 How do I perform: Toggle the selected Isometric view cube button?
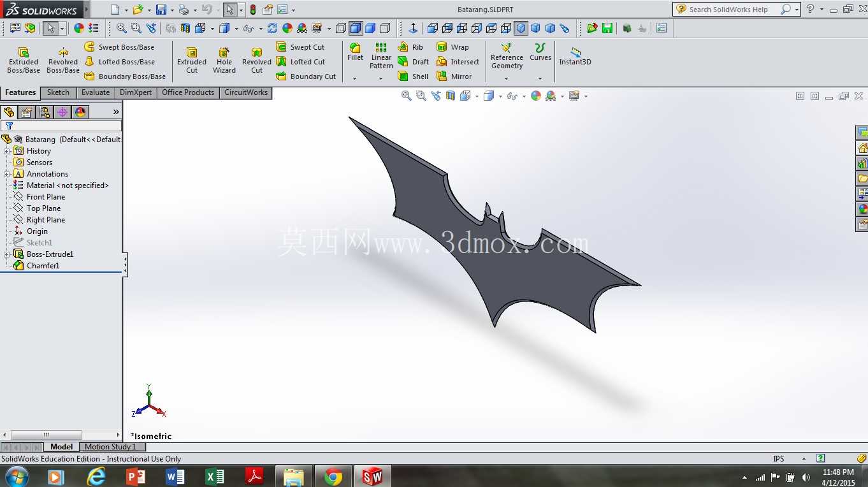coord(521,28)
